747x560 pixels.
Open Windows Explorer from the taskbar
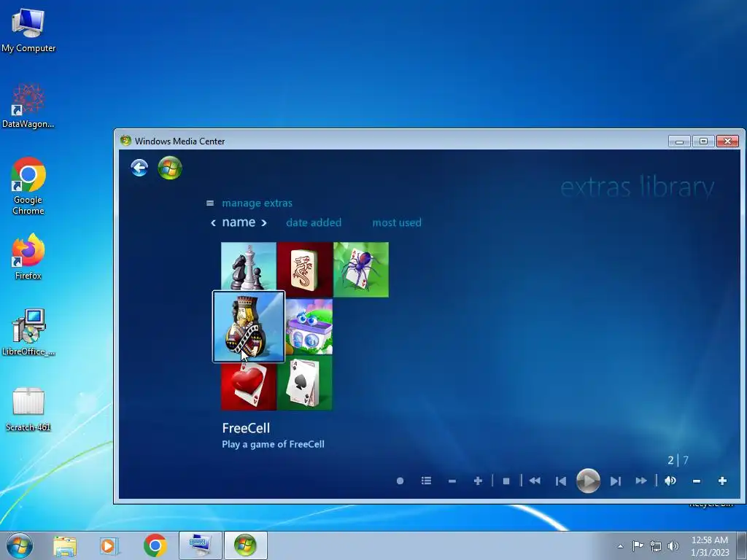click(64, 545)
